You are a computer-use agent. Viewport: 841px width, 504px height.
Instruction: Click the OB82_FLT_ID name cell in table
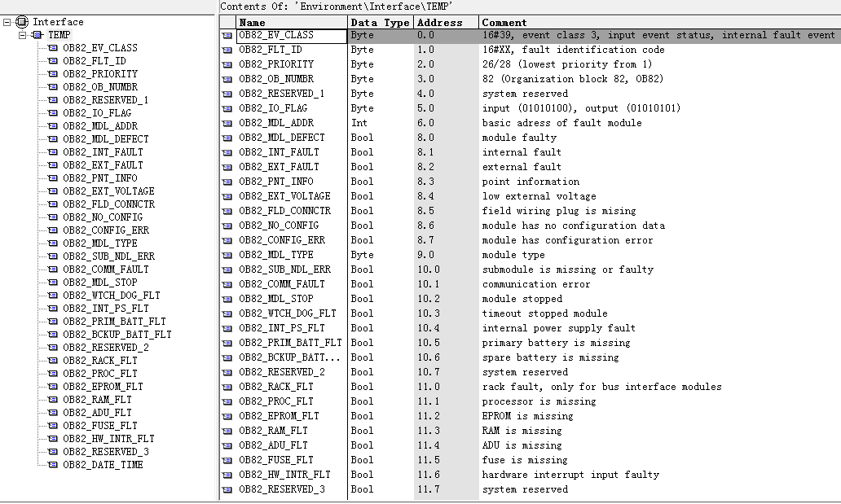(292, 50)
